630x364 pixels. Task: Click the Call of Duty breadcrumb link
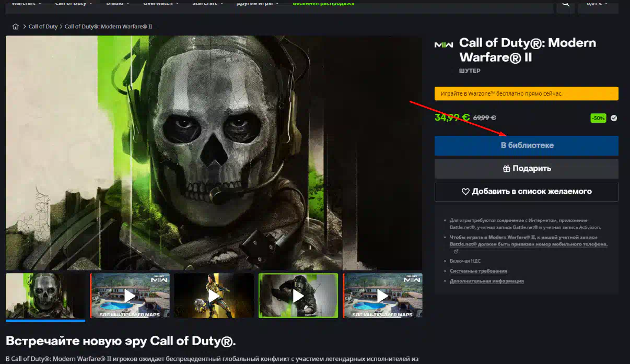pyautogui.click(x=43, y=27)
